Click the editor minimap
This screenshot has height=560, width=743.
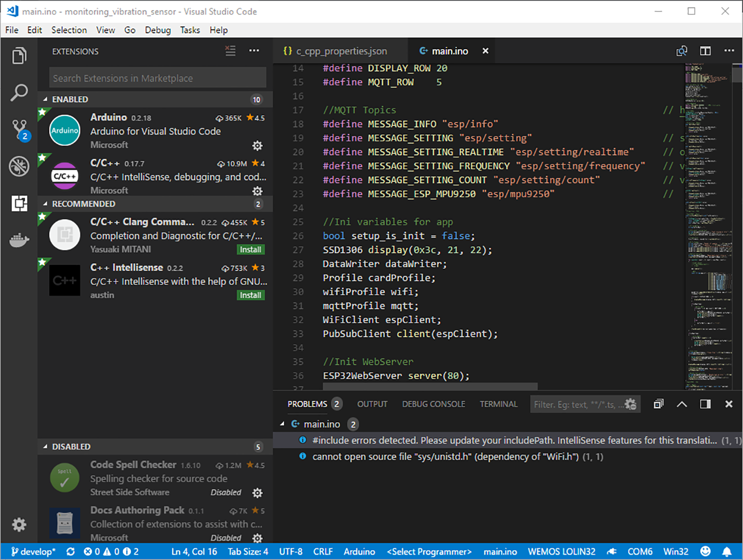[x=708, y=226]
